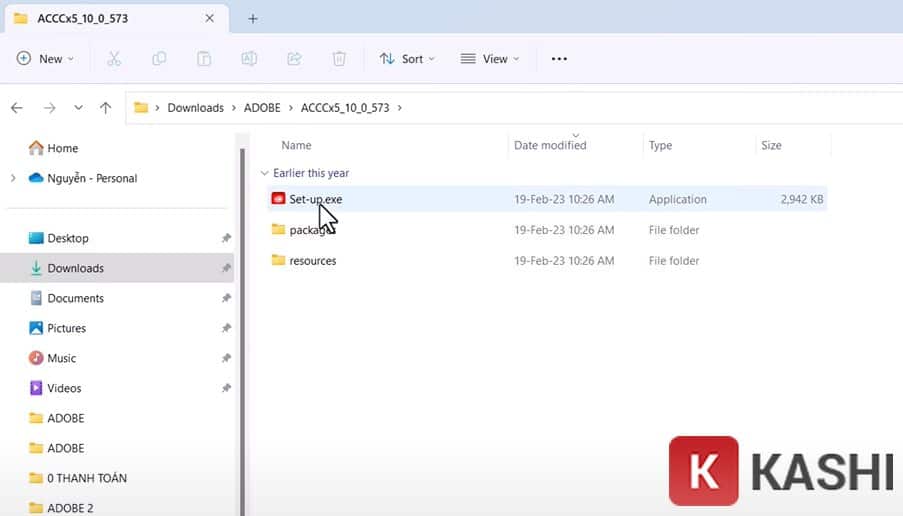Click the Cut scissors icon

pos(114,59)
